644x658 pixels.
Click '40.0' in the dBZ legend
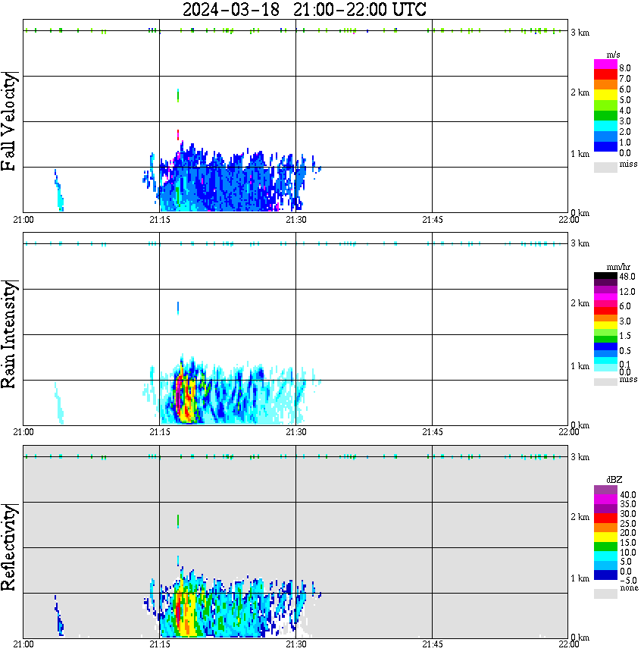coord(627,495)
